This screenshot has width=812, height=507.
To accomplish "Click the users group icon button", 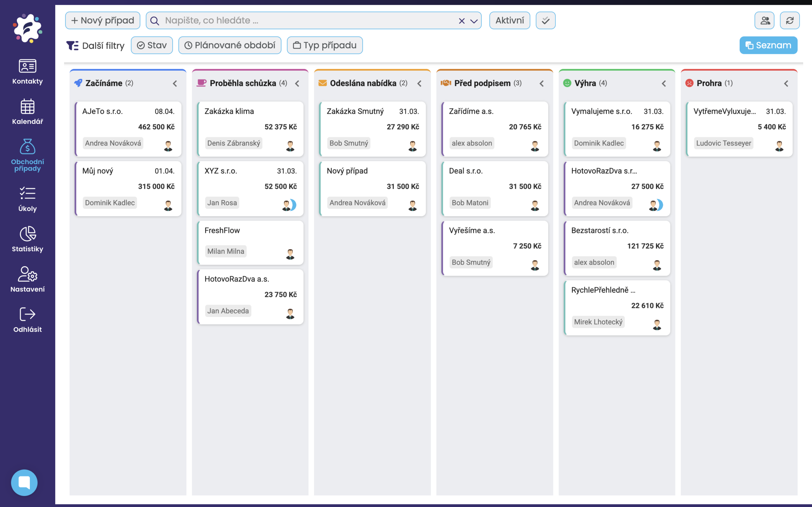I will [764, 21].
